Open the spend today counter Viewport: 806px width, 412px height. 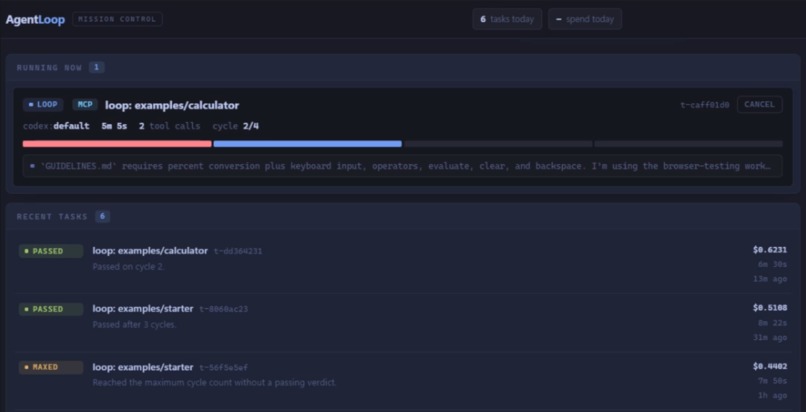click(x=584, y=19)
